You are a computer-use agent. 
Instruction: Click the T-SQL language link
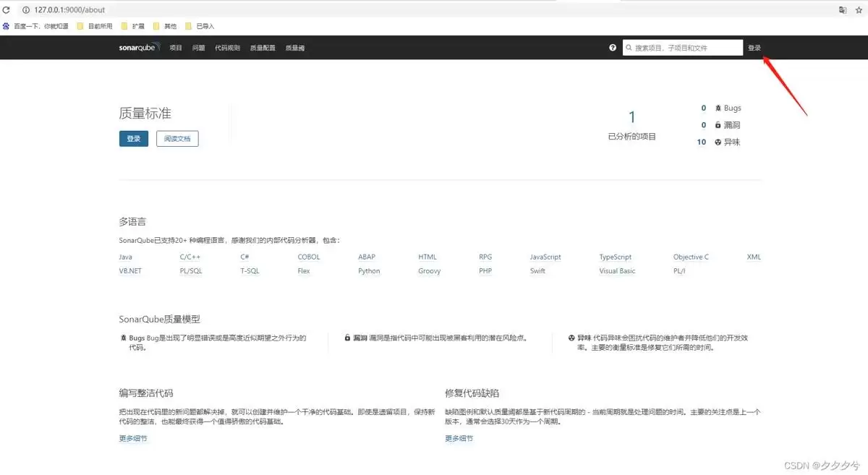click(x=250, y=271)
